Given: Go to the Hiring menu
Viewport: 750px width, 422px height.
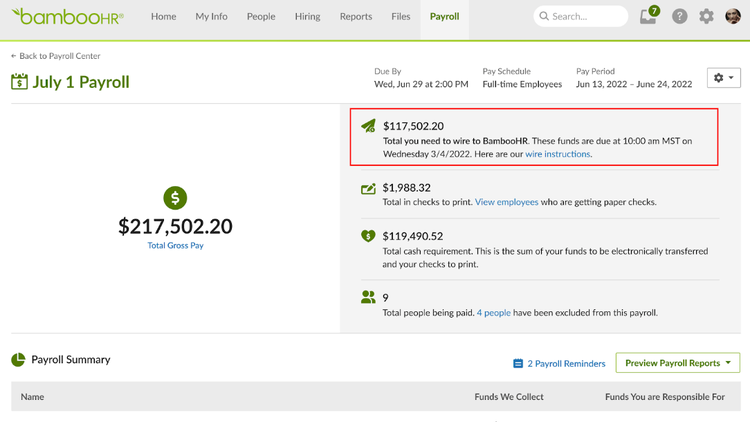Looking at the screenshot, I should (308, 16).
